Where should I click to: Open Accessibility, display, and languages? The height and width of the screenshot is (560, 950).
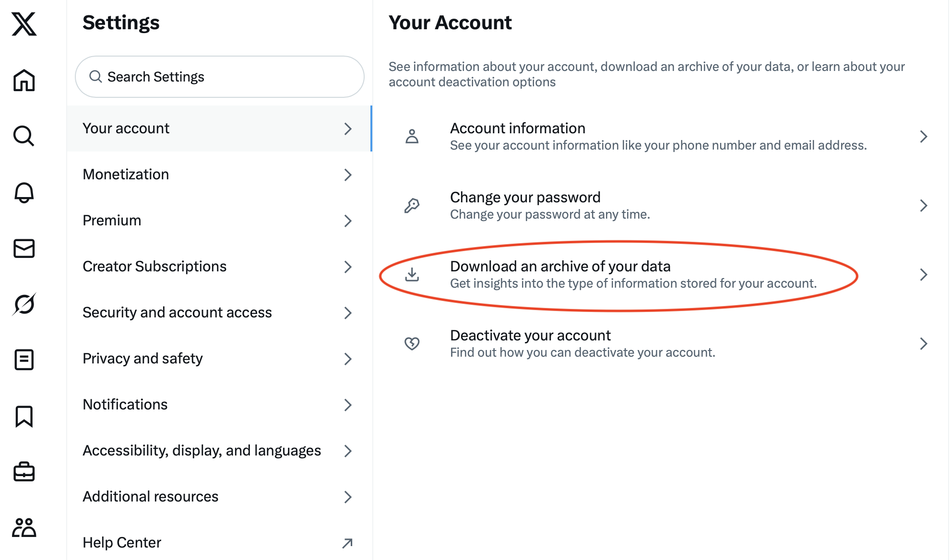[x=219, y=451]
